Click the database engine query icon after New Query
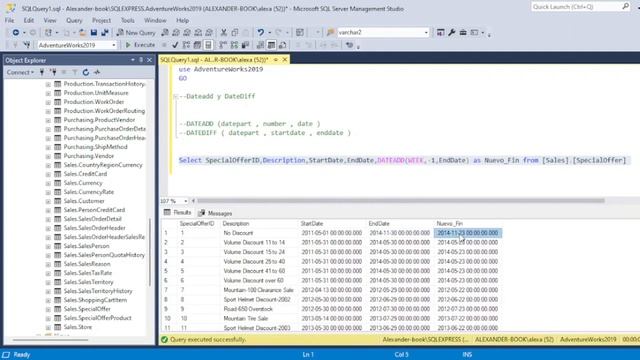Image resolution: width=640 pixels, height=360 pixels. (165, 33)
